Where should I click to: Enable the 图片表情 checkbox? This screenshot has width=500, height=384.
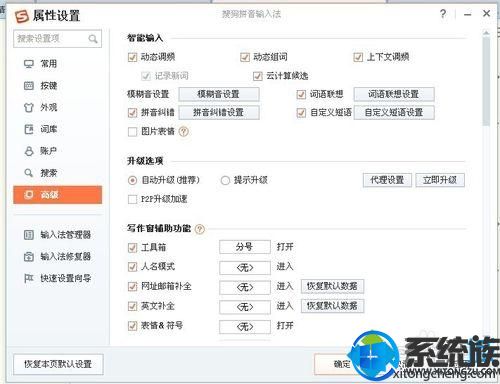pos(132,132)
